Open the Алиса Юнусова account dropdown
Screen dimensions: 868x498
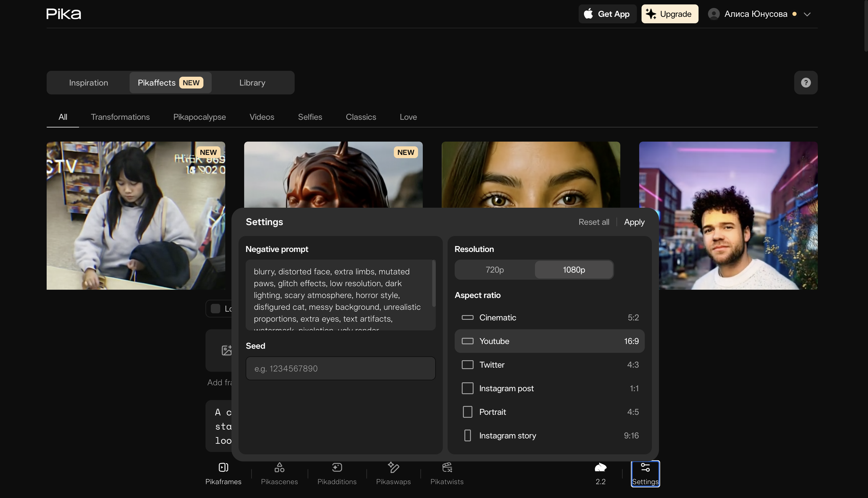pos(759,14)
